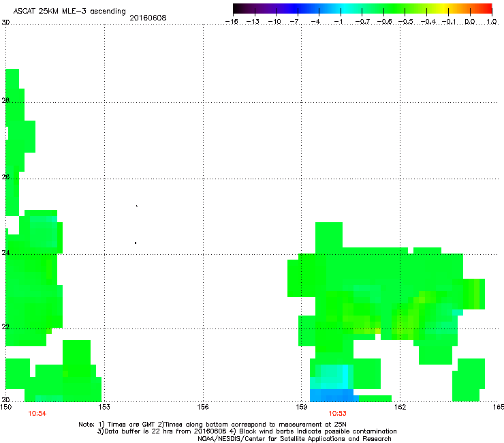Viewport: 504px width, 443px height.
Task: Select the "-0.7" color scale label
Action: pos(362,22)
